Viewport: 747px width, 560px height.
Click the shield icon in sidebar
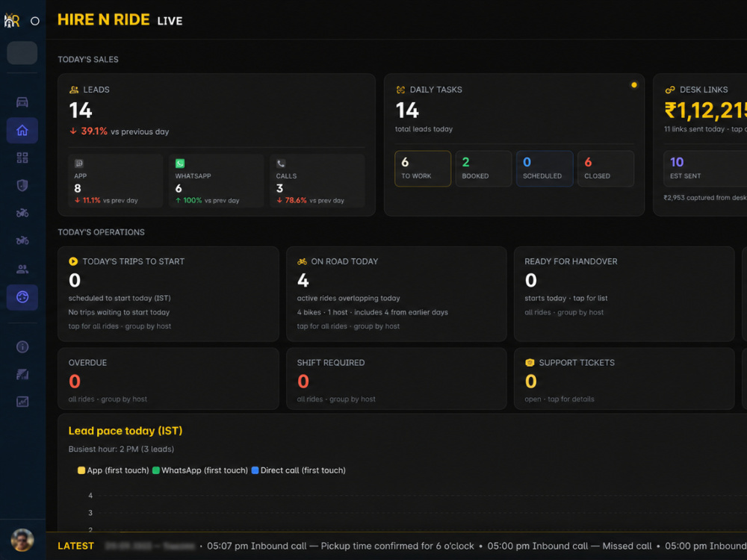(22, 185)
